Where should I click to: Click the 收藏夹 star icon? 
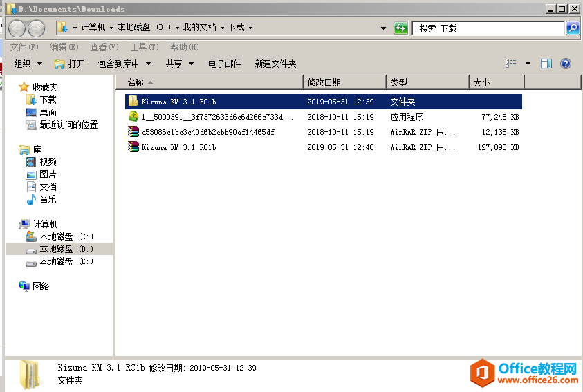[24, 87]
